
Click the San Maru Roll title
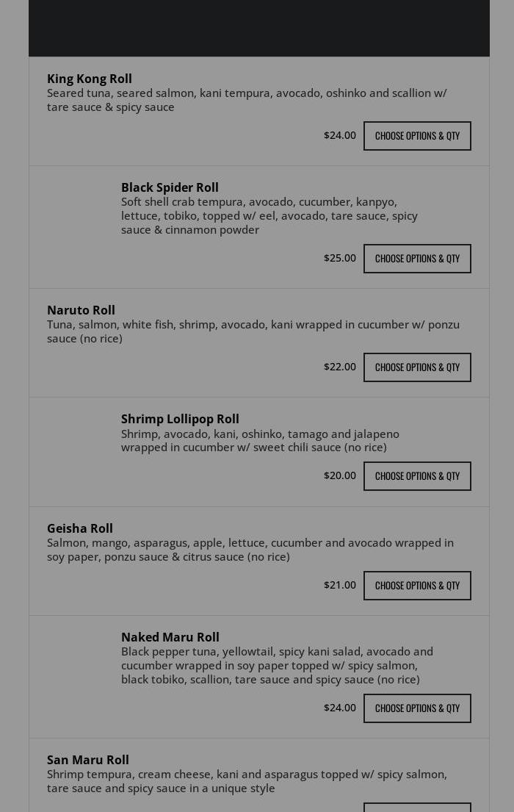[x=87, y=760]
